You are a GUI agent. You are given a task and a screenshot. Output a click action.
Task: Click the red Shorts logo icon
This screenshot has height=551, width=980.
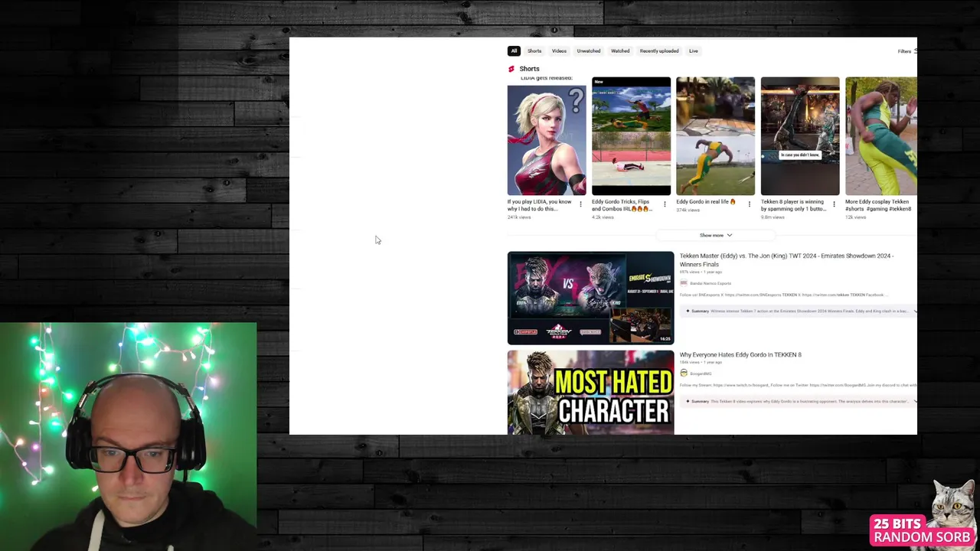coord(511,69)
